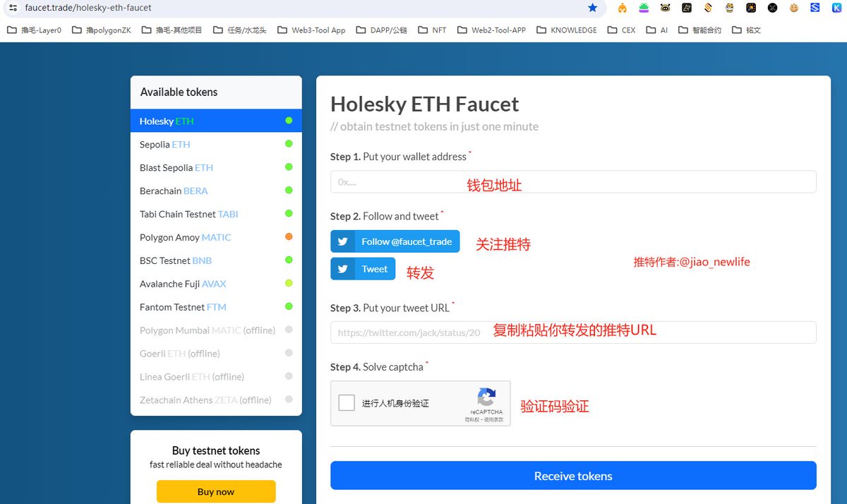Open the black circle X extension icon

coord(773,8)
